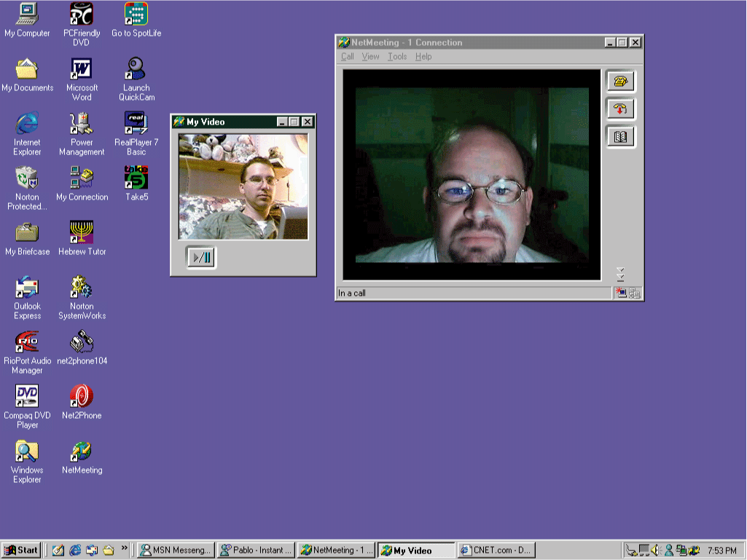The image size is (747, 560).
Task: Select the Internet Explorer desktop icon
Action: [x=27, y=134]
